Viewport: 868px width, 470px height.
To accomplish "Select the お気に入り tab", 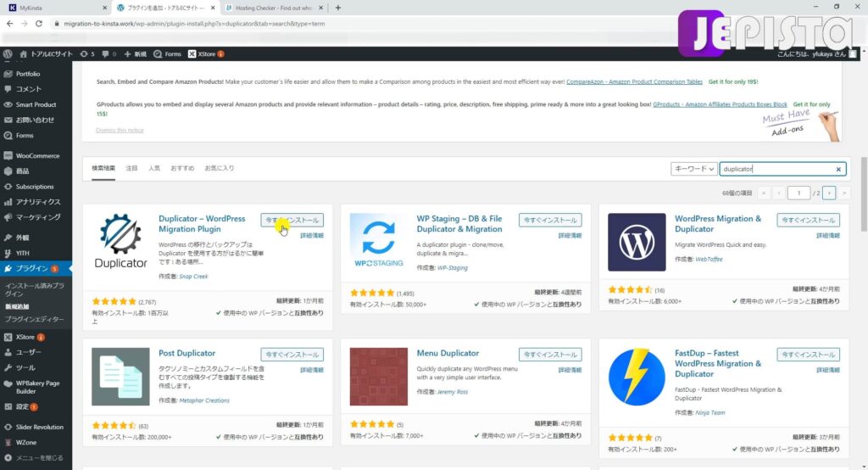I will tap(220, 168).
